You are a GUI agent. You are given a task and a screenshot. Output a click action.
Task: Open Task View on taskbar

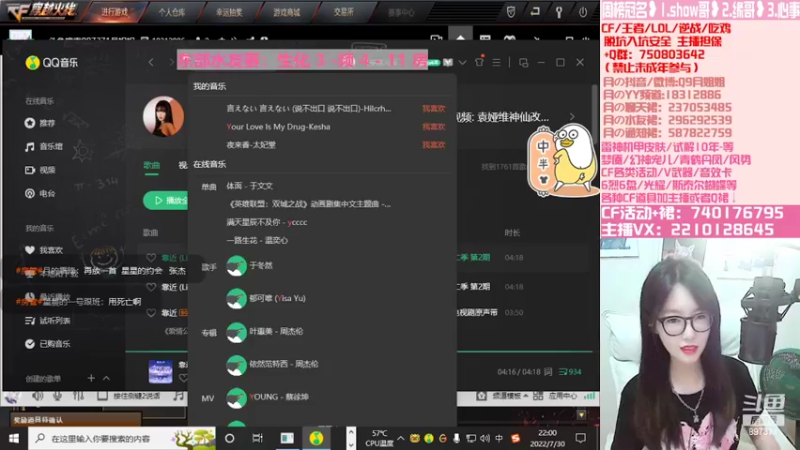[257, 438]
